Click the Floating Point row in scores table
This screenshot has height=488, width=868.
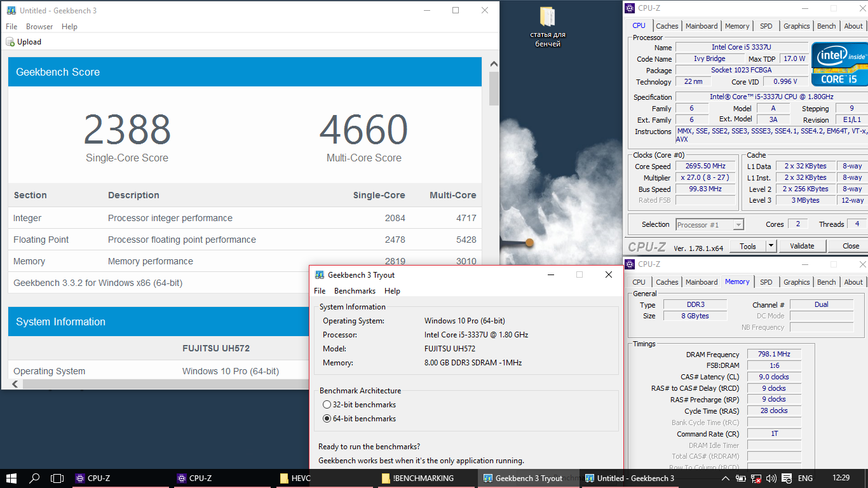(245, 240)
